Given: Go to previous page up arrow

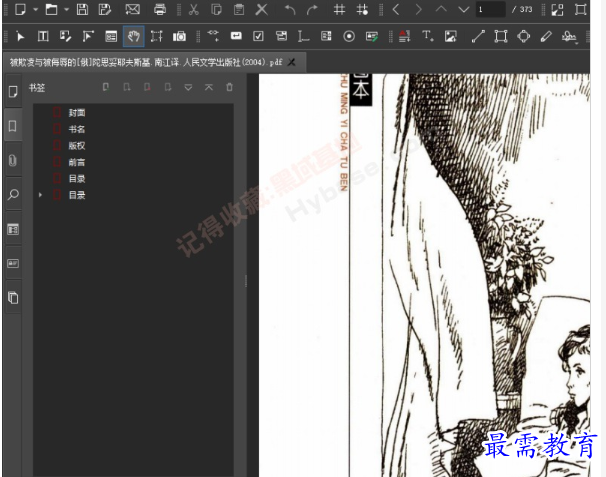Looking at the screenshot, I should coord(441,9).
